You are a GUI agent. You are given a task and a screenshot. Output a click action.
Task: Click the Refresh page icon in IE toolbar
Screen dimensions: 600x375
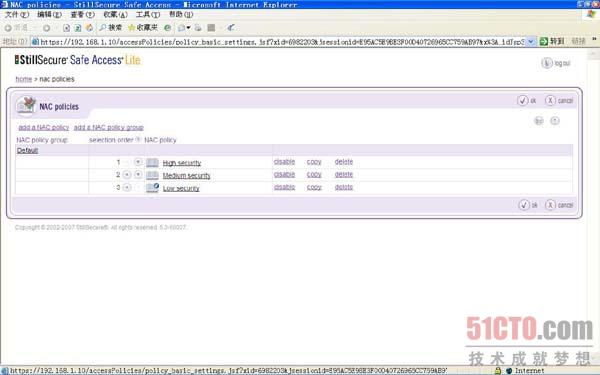pyautogui.click(x=78, y=28)
